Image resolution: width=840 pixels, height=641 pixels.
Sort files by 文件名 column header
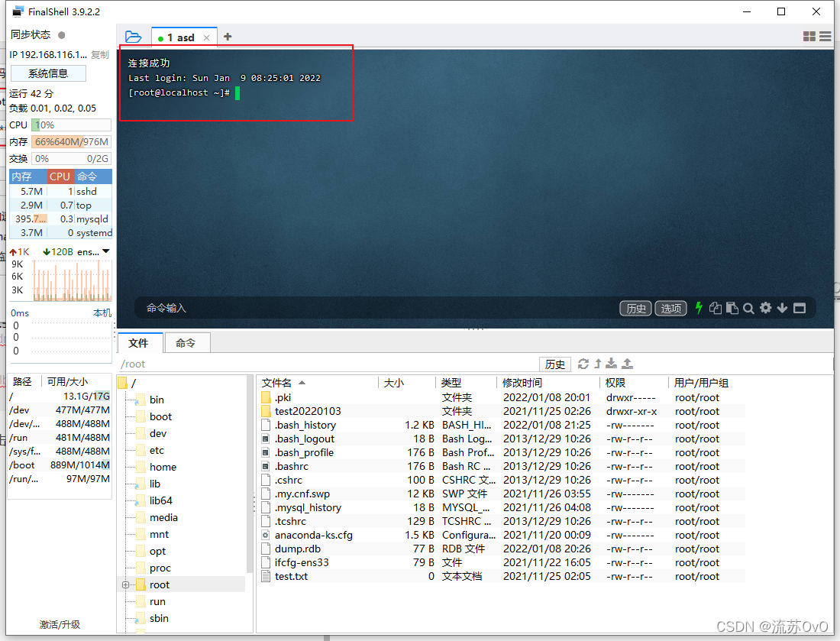(x=318, y=383)
